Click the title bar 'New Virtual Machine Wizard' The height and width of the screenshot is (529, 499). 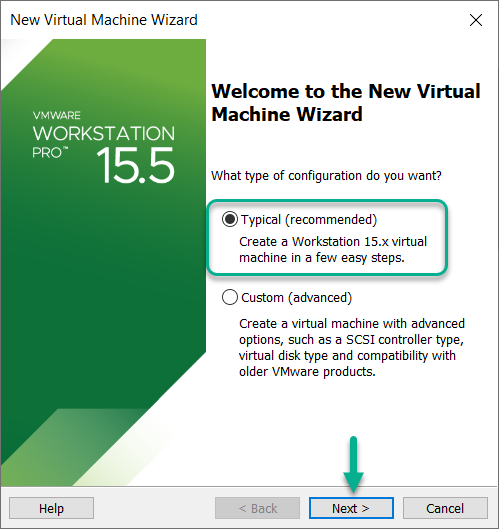pos(104,20)
